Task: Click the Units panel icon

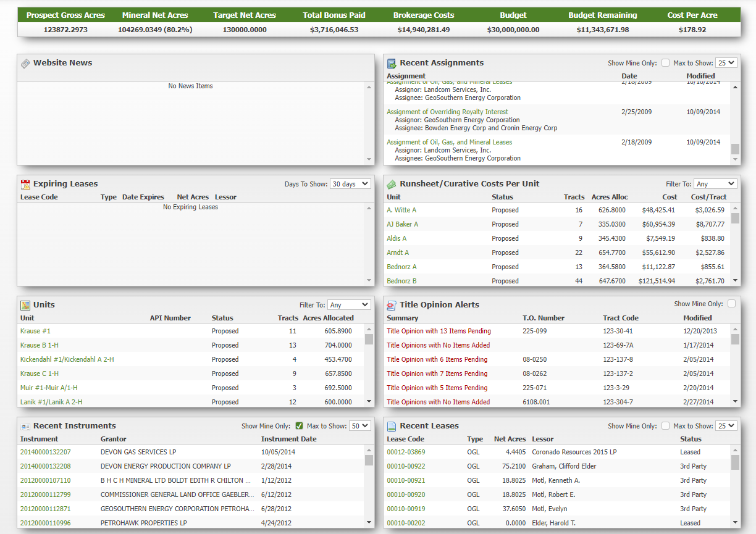Action: [25, 305]
